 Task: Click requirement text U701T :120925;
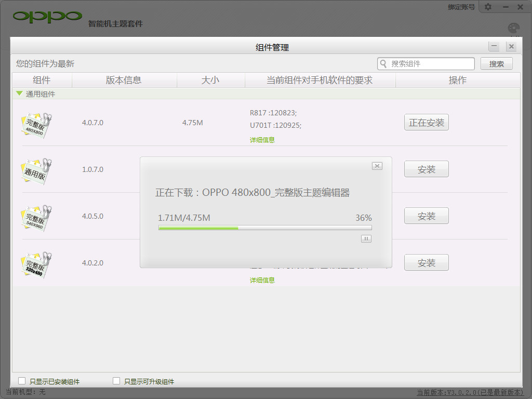[x=275, y=126]
